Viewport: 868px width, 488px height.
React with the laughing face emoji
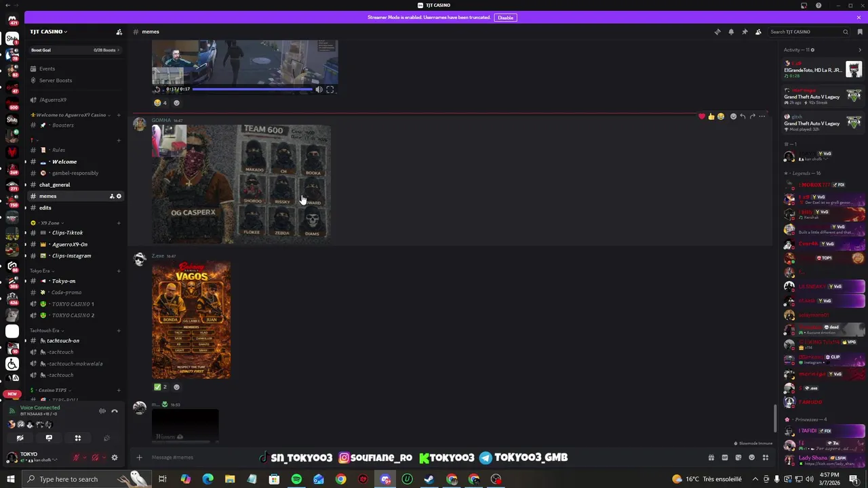pos(721,117)
